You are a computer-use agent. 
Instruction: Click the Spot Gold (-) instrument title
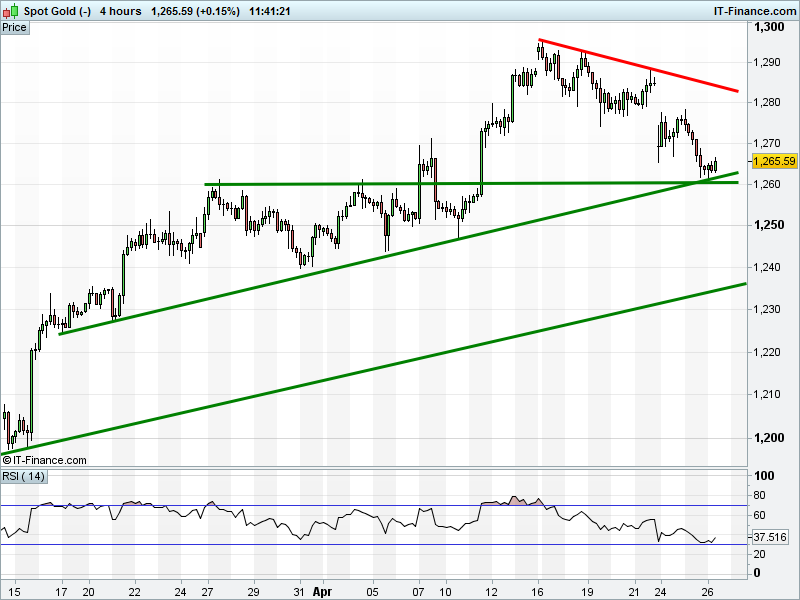pyautogui.click(x=57, y=11)
